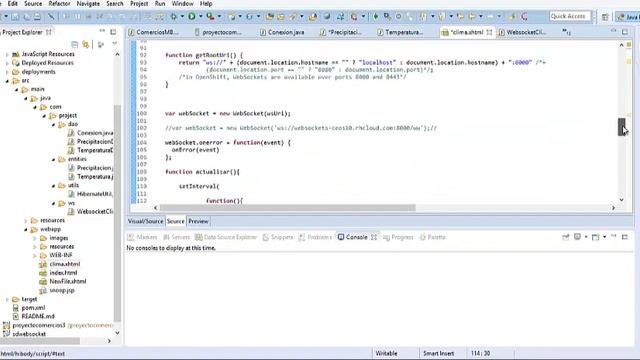640x360 pixels.
Task: Open the Problems view tab
Action: [315, 237]
